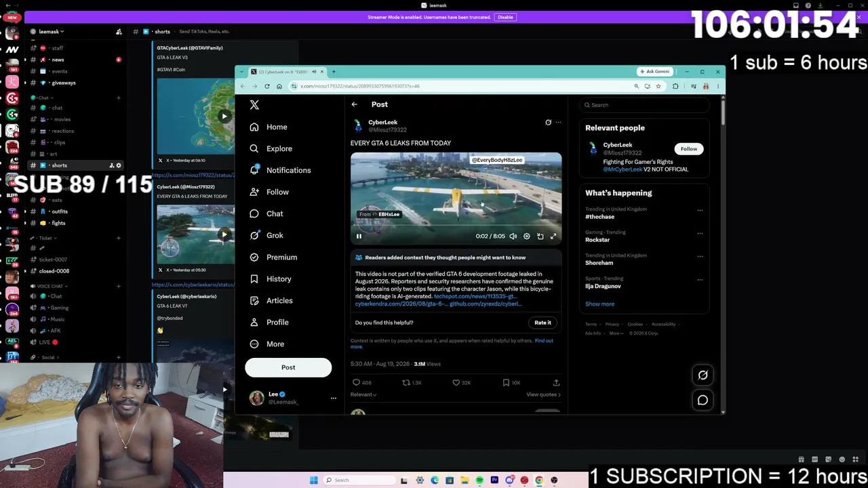Bookmark the post with 10K bookmarks
Viewport: 868px width, 488px height.
511,383
